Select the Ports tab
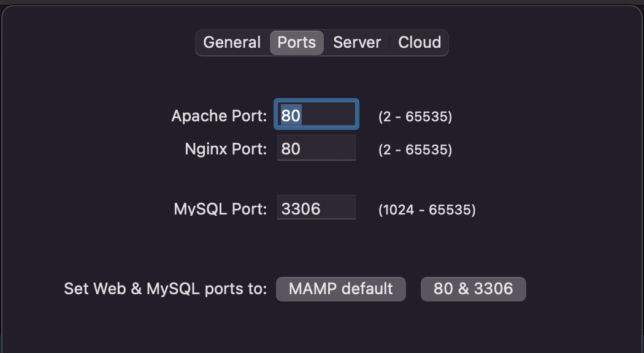 click(x=297, y=43)
